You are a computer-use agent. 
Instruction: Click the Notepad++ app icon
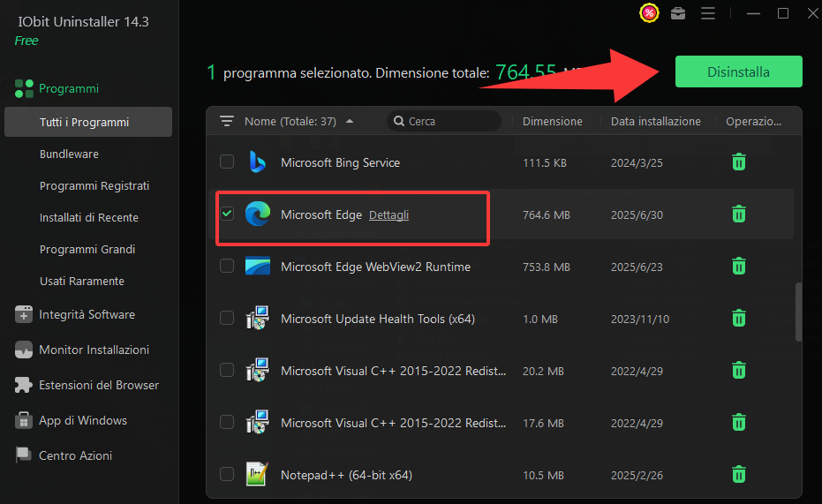(258, 474)
